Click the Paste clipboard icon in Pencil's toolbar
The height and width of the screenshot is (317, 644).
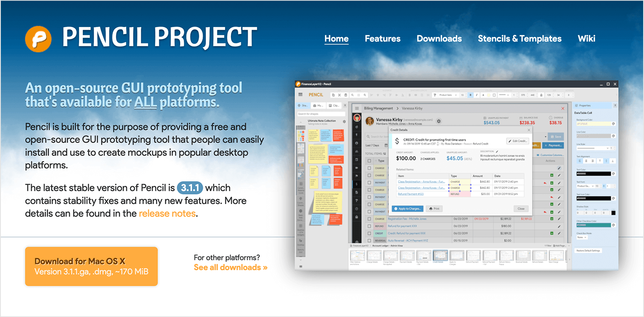coord(346,95)
